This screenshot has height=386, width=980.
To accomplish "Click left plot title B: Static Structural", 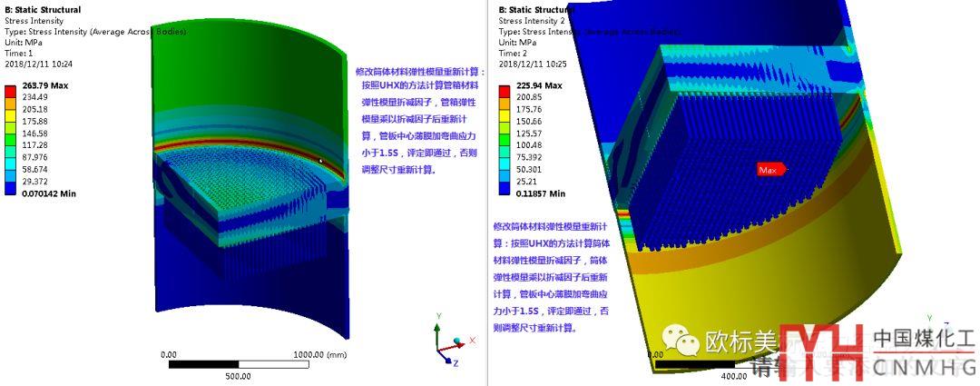I will click(x=43, y=10).
